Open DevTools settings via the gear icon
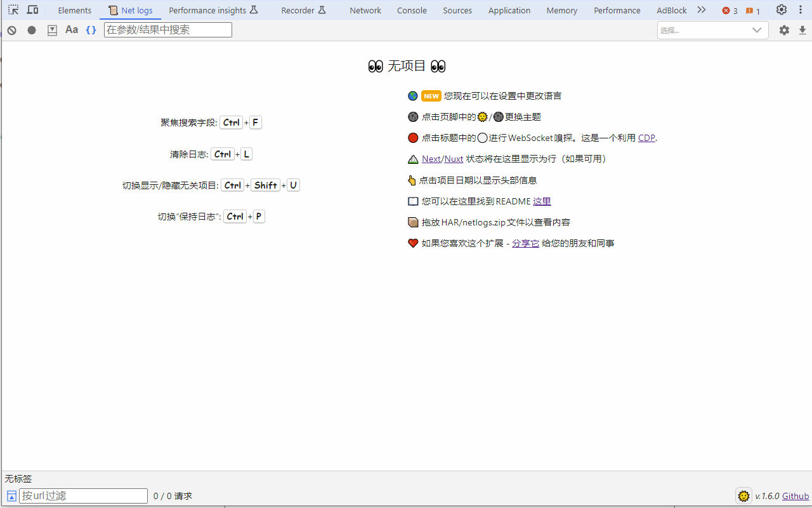 coord(782,10)
